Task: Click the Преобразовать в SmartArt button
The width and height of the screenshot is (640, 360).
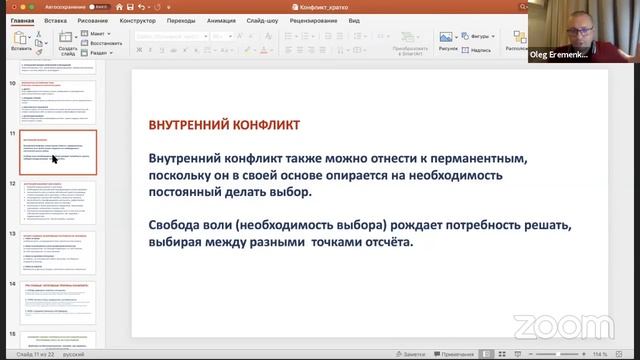Action: pos(410,43)
